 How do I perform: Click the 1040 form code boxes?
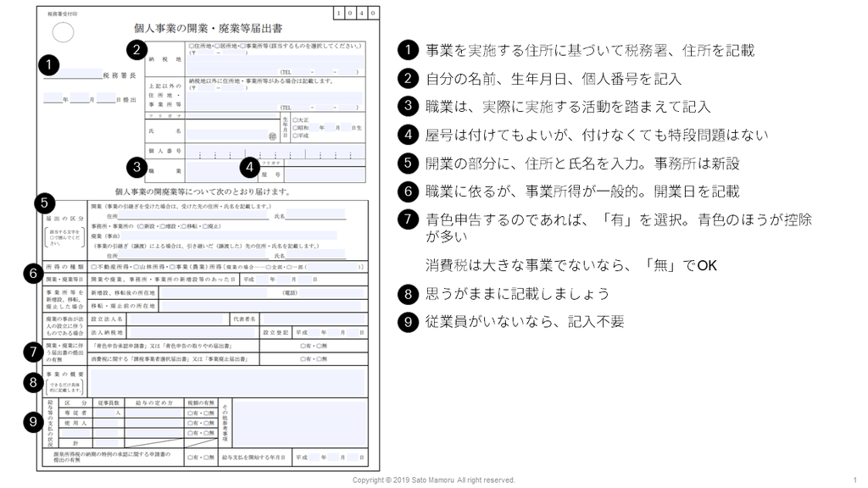click(x=356, y=13)
